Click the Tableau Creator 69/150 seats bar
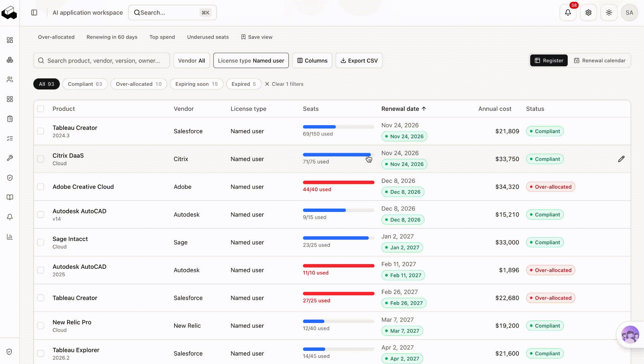This screenshot has width=644, height=364. (338, 127)
